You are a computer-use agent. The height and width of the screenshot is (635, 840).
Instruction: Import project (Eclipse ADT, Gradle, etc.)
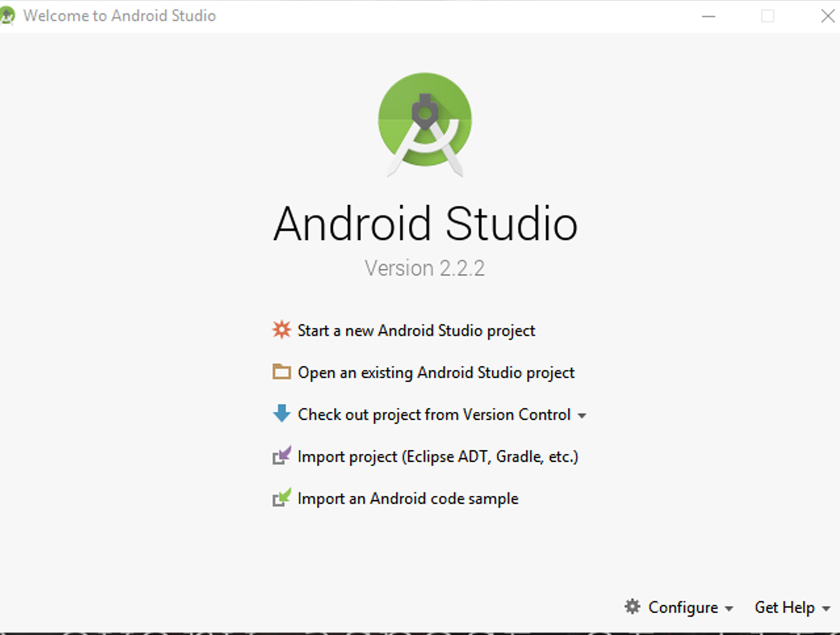pyautogui.click(x=438, y=457)
